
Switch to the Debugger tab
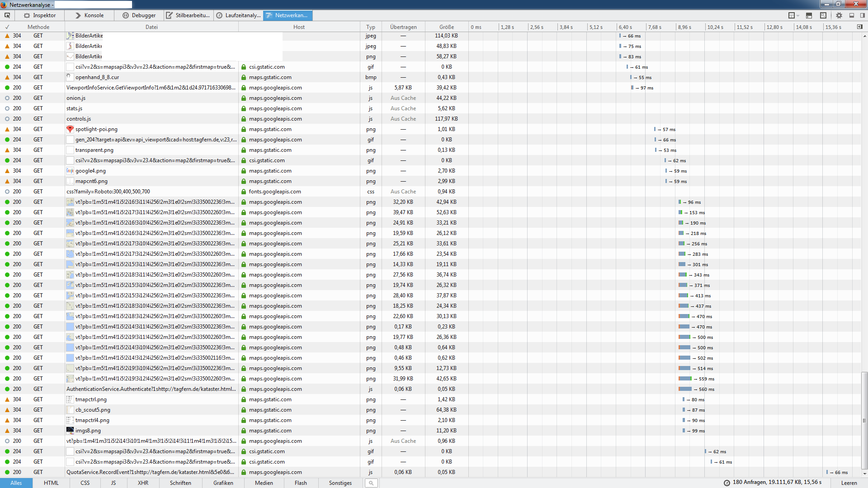coord(139,15)
